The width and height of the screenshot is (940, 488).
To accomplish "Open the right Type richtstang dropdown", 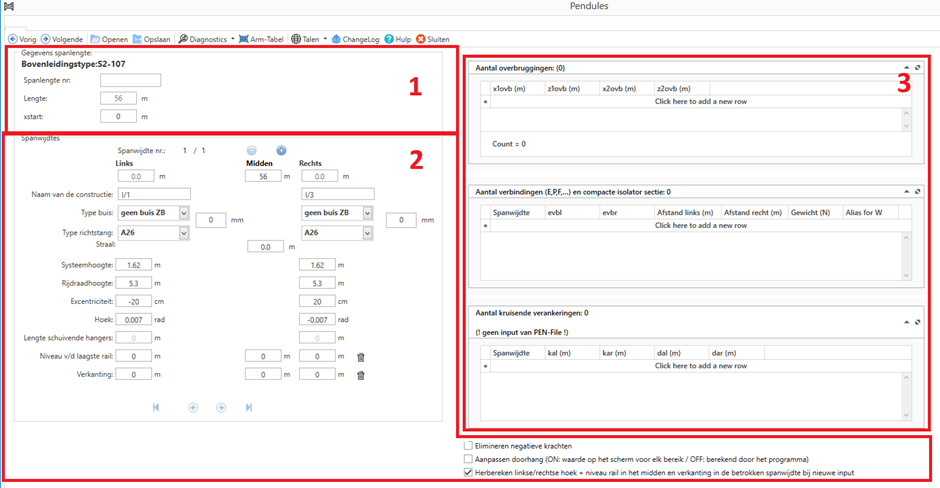I will tap(368, 233).
